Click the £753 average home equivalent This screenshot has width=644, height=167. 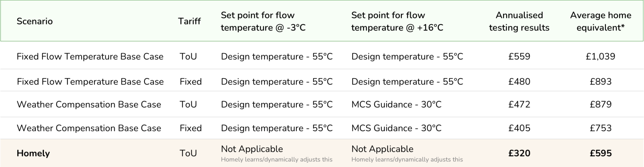pyautogui.click(x=601, y=128)
